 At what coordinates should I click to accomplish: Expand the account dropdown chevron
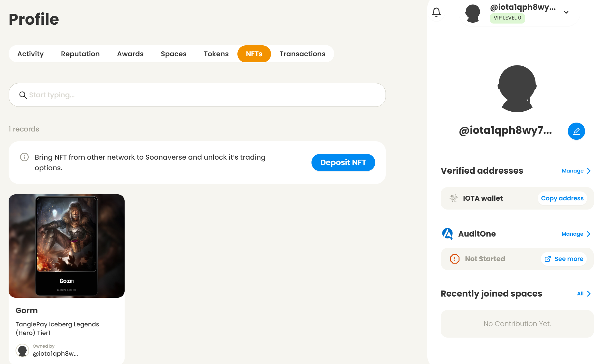566,12
